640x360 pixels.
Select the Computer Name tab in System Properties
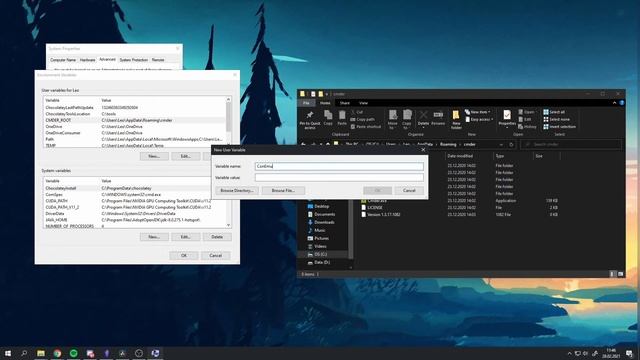pyautogui.click(x=63, y=60)
